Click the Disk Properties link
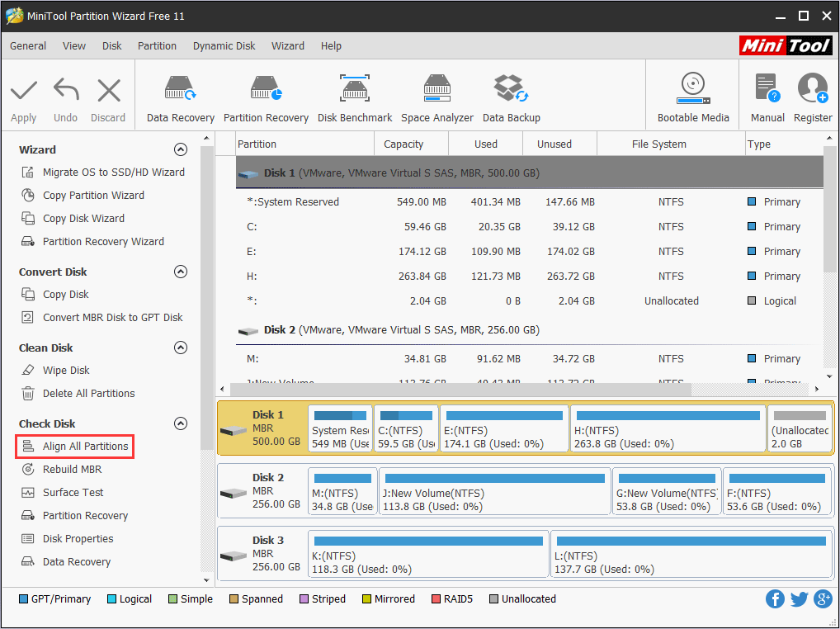This screenshot has height=629, width=840. click(x=78, y=538)
